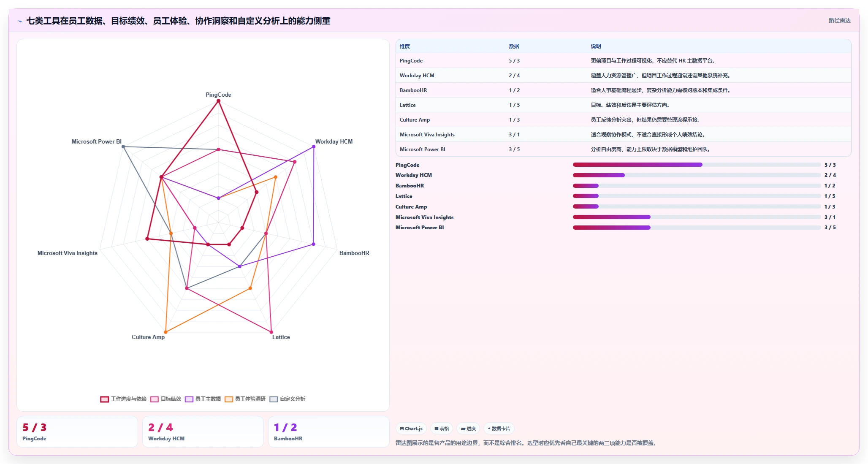This screenshot has height=464, width=868.
Task: Click the purple data point at the Workday HCM vertex
Action: pyautogui.click(x=314, y=147)
